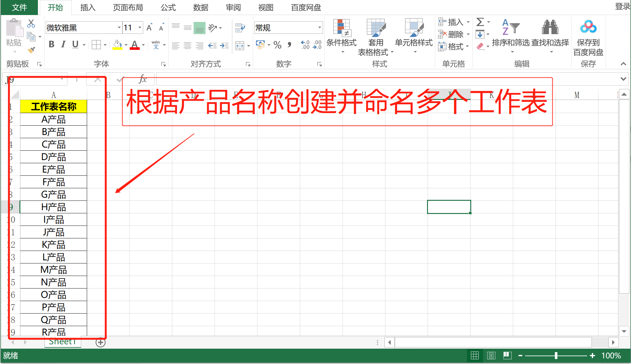The width and height of the screenshot is (631, 364).
Task: Toggle align text left
Action: tap(176, 46)
